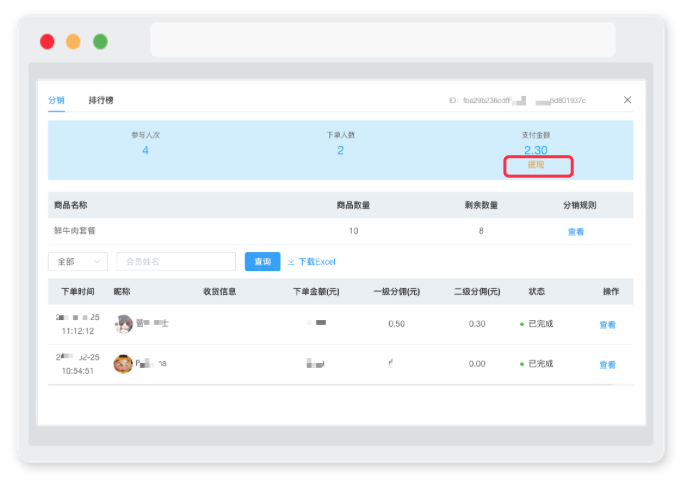Switch to the 分销 tab
This screenshot has height=483, width=684.
(56, 100)
